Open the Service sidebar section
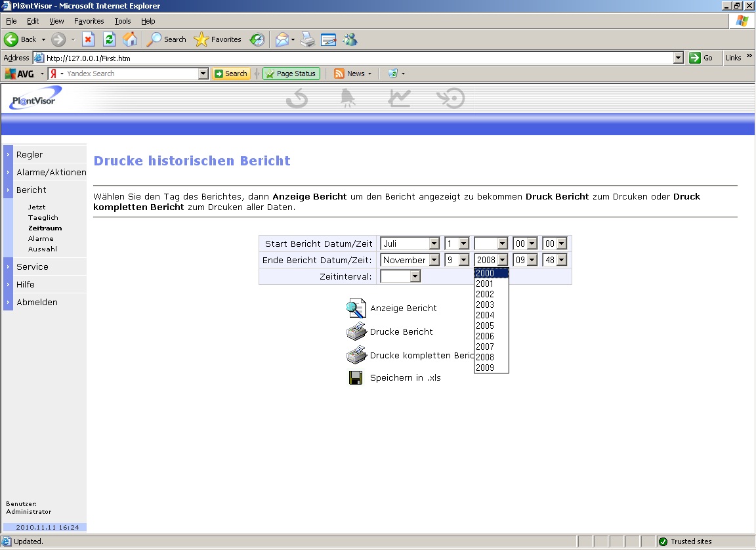The width and height of the screenshot is (756, 550). (x=32, y=267)
